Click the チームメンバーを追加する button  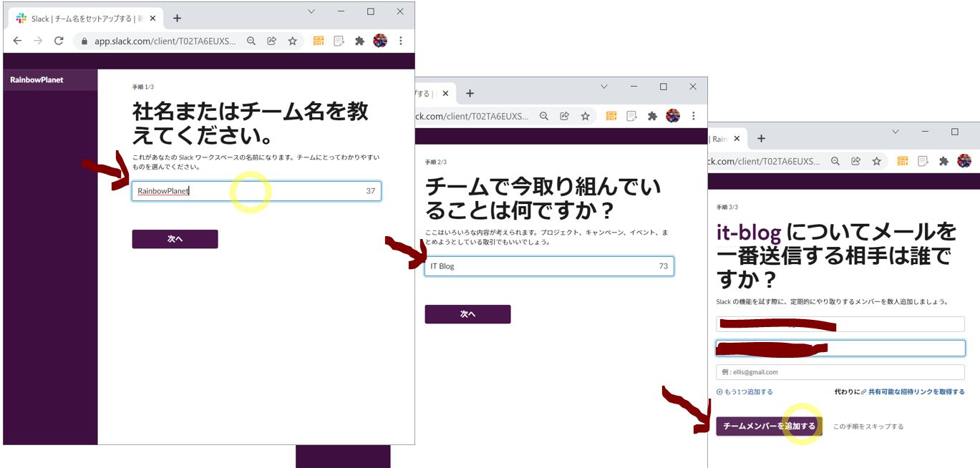(x=769, y=426)
